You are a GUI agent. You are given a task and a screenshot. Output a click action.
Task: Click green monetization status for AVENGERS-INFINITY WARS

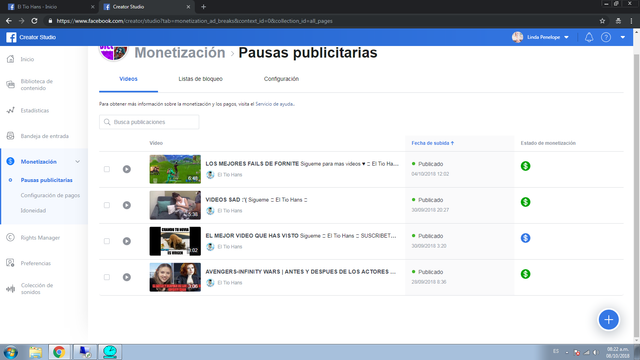525,273
